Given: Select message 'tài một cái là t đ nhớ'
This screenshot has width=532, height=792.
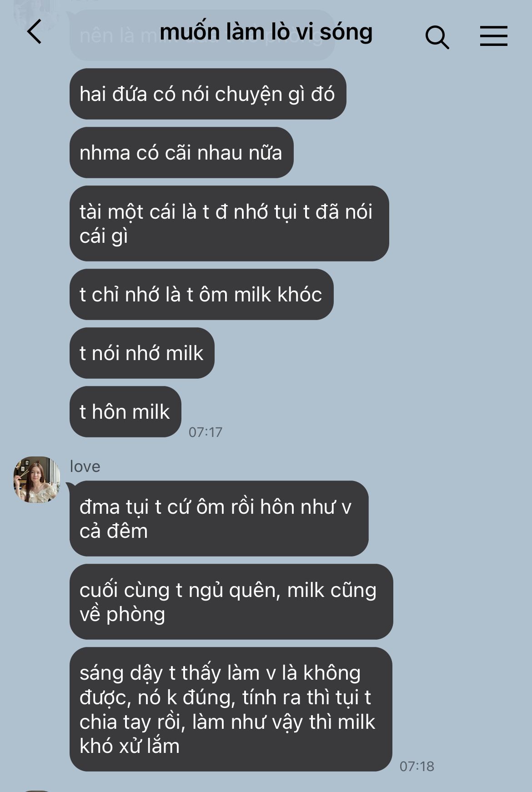Looking at the screenshot, I should point(229,224).
